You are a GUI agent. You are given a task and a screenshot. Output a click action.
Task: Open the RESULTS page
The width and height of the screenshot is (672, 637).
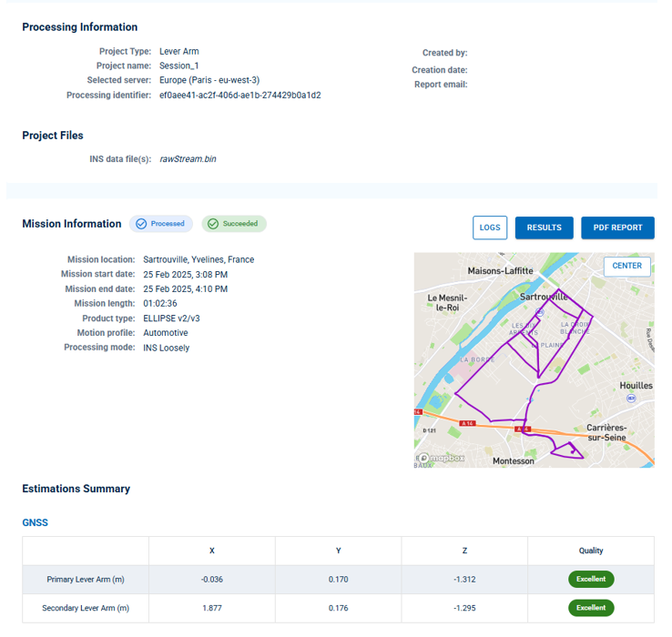coord(544,227)
